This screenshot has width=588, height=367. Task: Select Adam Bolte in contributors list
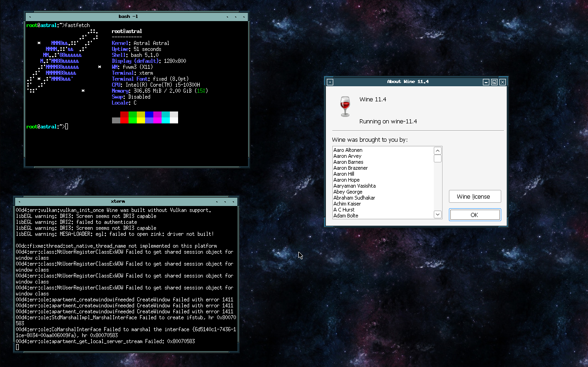pos(346,216)
